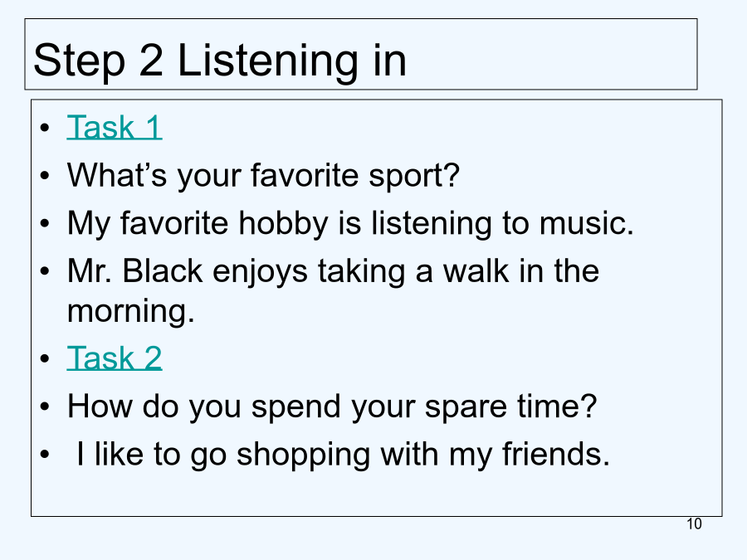Viewport: 747px width, 560px height.
Task: Click the word 'Listening' in the title
Action: point(266,61)
